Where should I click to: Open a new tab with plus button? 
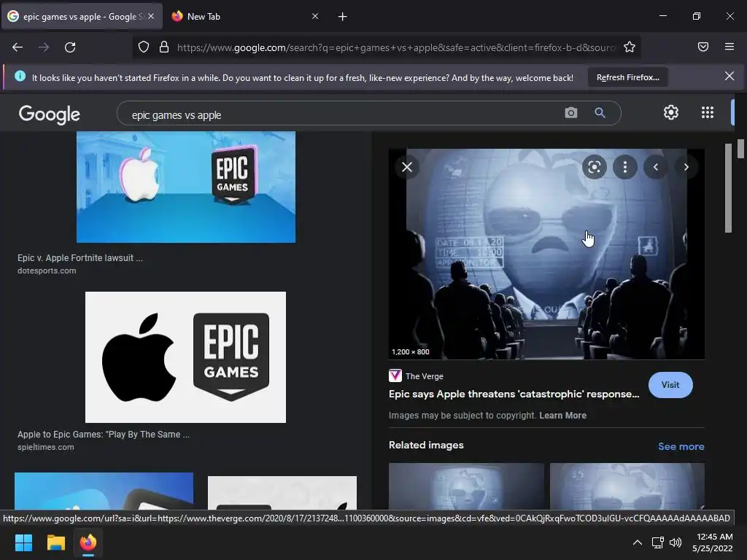click(x=343, y=17)
